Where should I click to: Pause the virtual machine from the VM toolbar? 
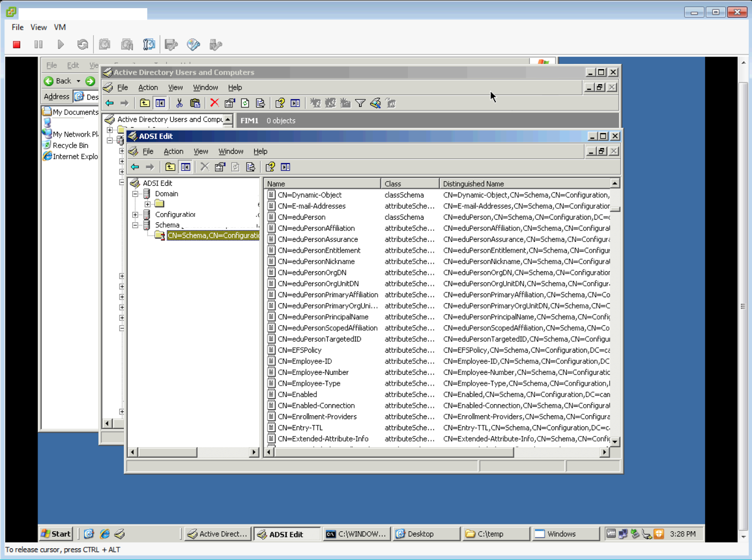click(x=38, y=44)
